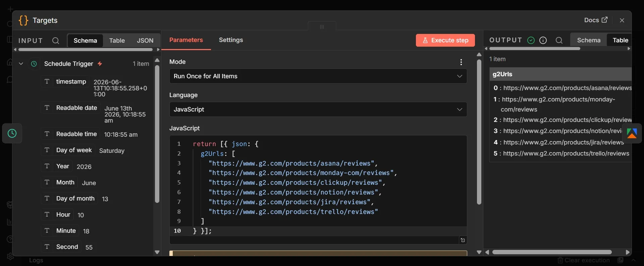This screenshot has height=266, width=644.
Task: Click the clickup URL on code line 5
Action: tap(296, 183)
